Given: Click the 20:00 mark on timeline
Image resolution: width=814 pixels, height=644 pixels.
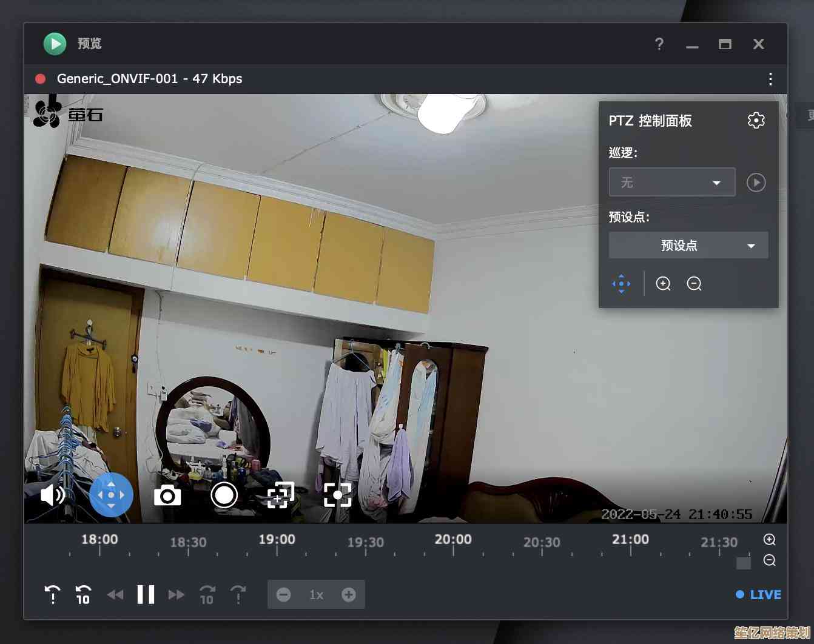Looking at the screenshot, I should point(453,541).
